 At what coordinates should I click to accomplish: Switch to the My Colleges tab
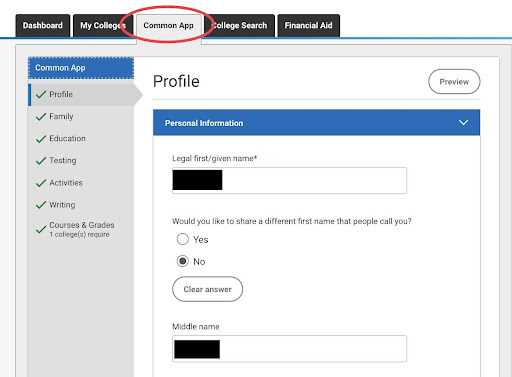tap(103, 25)
